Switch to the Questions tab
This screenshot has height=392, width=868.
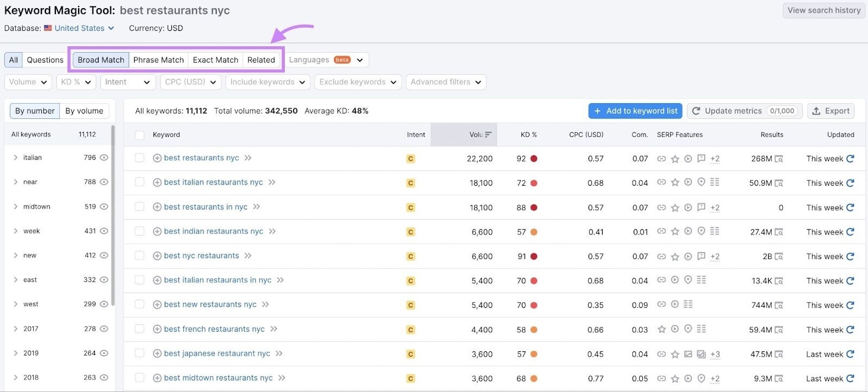click(x=45, y=60)
